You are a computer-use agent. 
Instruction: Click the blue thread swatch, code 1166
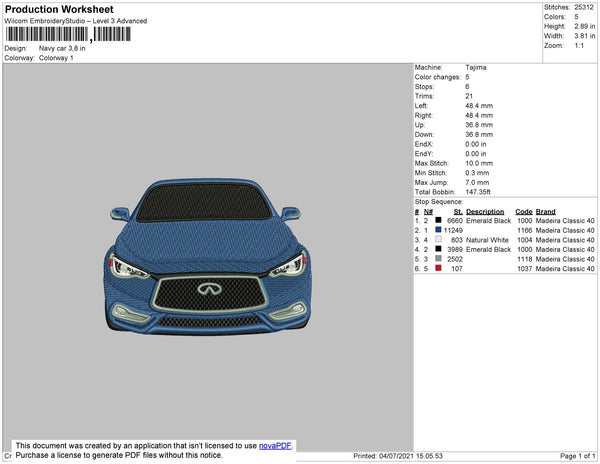pos(438,230)
